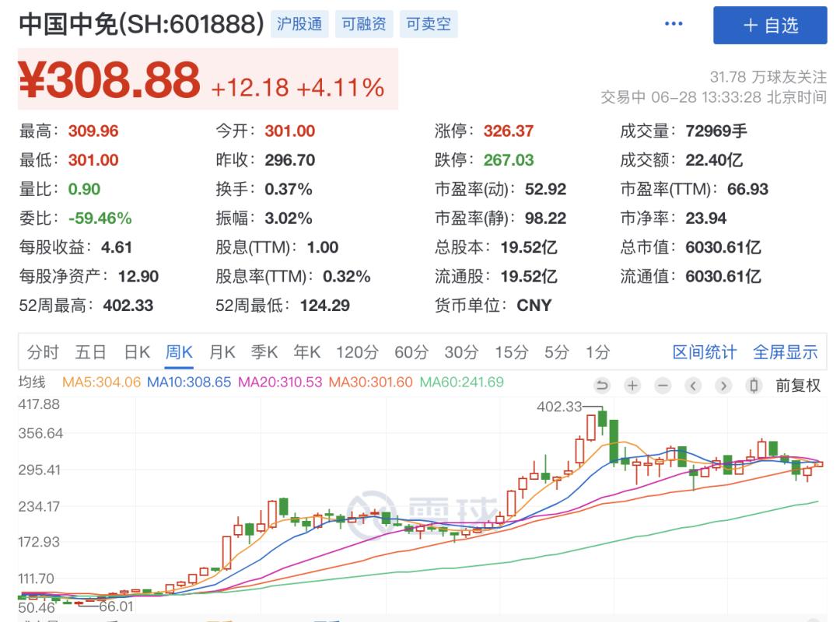Add 中国中免 to watchlist via 自选 button
Screen dimensions: 840x622
pos(770,24)
